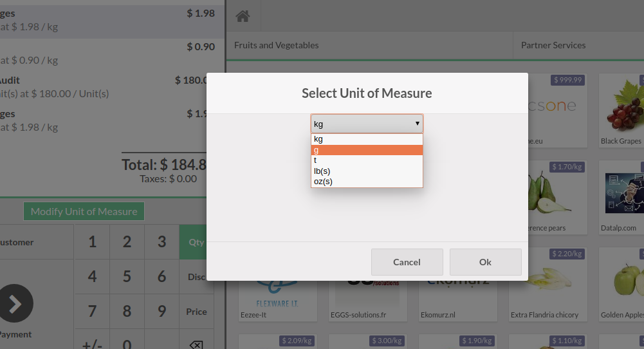Image resolution: width=644 pixels, height=349 pixels.
Task: Activate the Price mode key
Action: (x=196, y=312)
